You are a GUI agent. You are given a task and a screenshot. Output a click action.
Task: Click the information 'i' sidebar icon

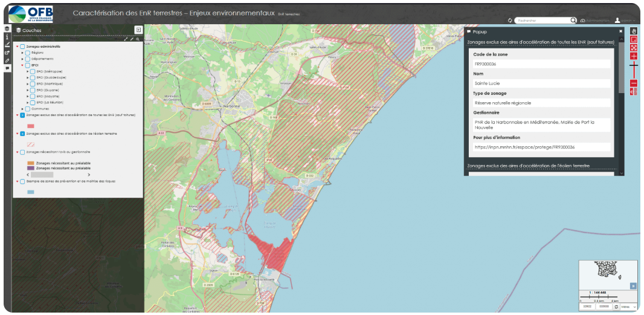tap(7, 37)
